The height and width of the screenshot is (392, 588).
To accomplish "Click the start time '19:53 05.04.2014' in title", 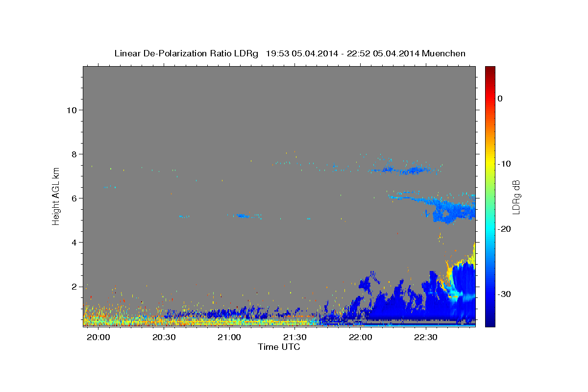I will (x=302, y=53).
